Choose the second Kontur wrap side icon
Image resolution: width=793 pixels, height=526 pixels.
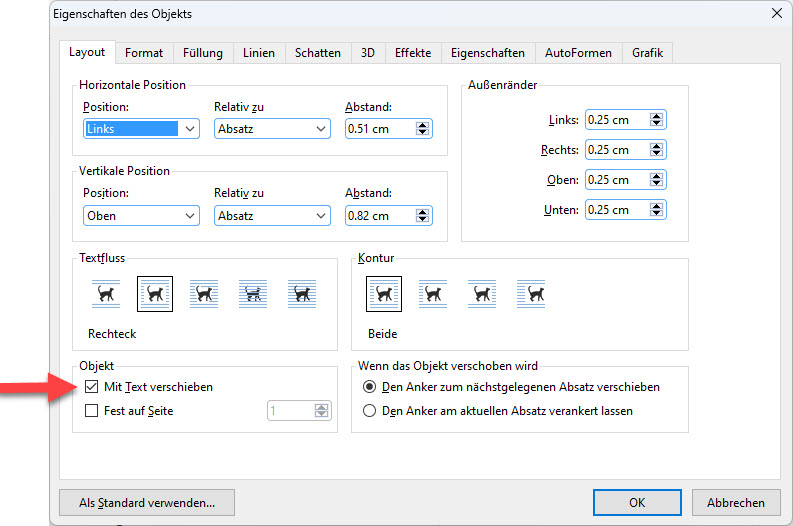(x=433, y=294)
